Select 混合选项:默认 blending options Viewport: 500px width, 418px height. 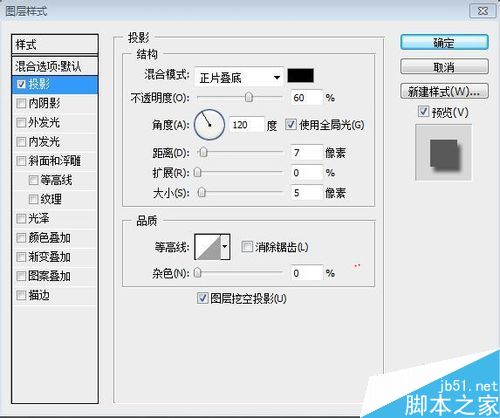coord(55,66)
